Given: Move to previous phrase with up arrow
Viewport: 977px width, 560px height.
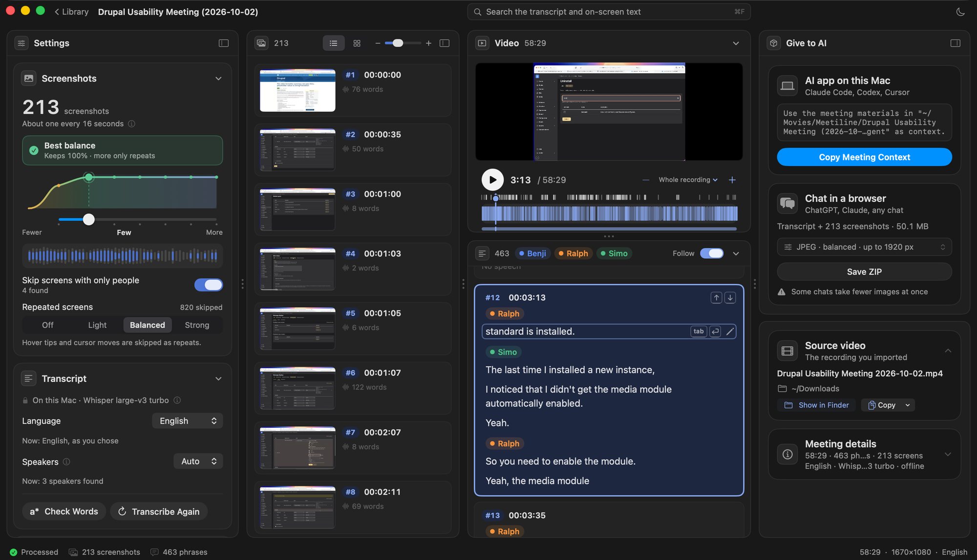Looking at the screenshot, I should click(716, 297).
